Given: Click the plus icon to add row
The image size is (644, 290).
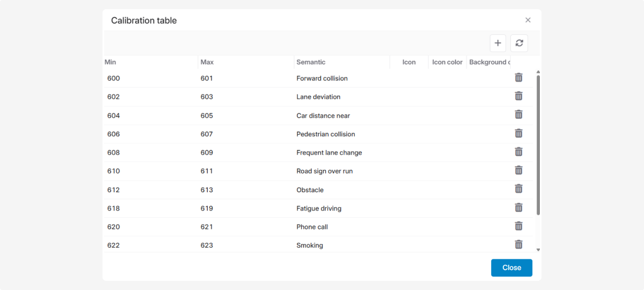Looking at the screenshot, I should click(x=497, y=43).
